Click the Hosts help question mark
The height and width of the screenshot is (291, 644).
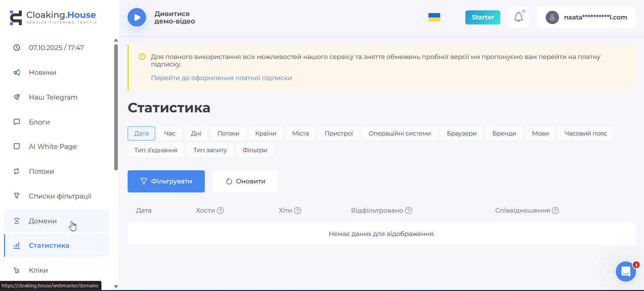tap(220, 211)
